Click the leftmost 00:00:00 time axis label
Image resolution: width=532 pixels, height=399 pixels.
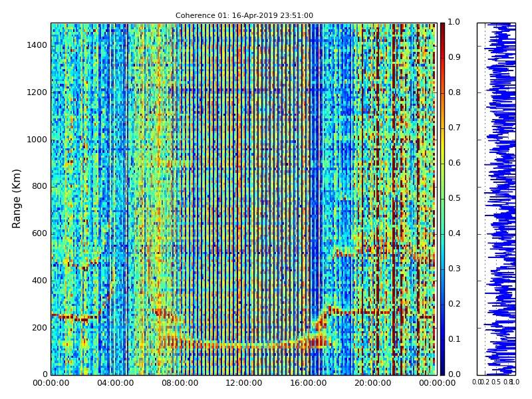pyautogui.click(x=51, y=383)
